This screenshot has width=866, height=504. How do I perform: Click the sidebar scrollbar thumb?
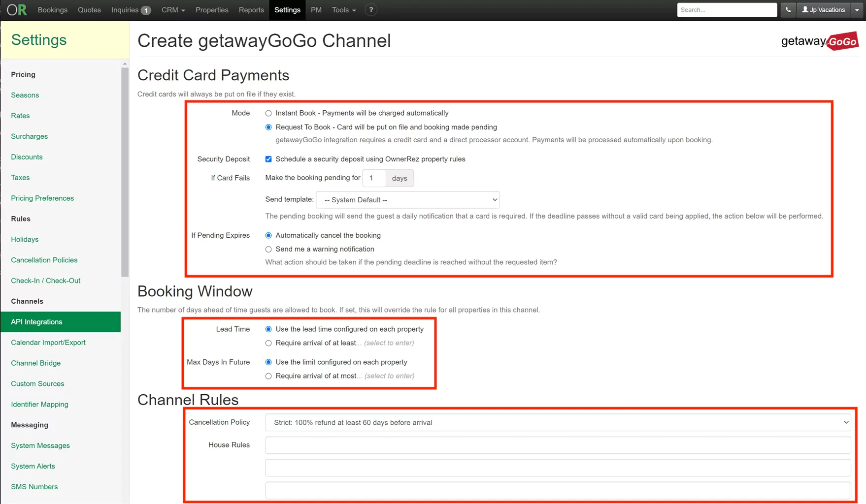click(x=125, y=172)
